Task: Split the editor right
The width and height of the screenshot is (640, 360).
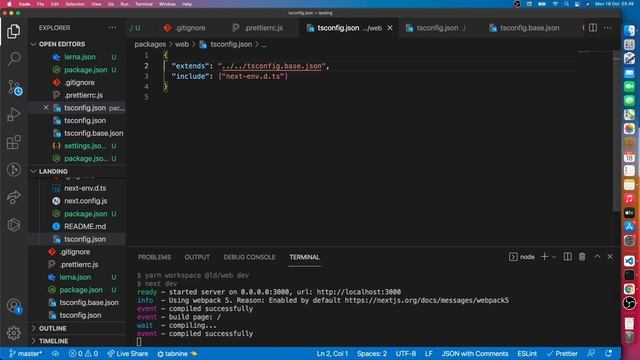Action: [593, 28]
